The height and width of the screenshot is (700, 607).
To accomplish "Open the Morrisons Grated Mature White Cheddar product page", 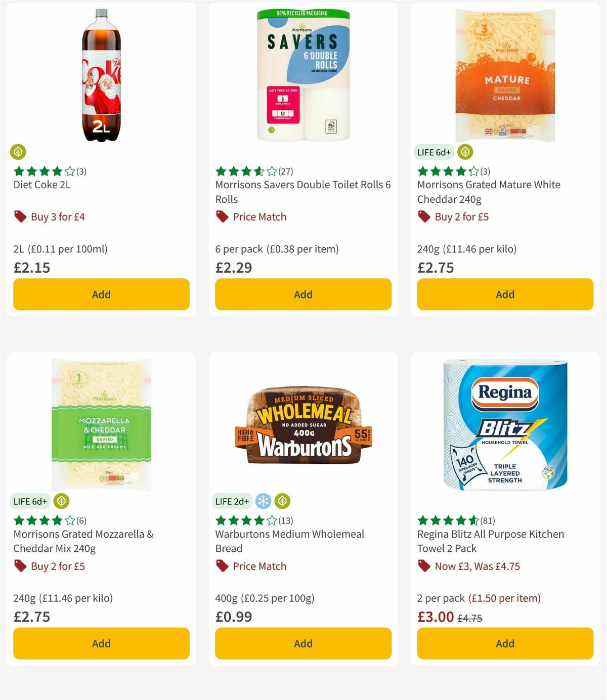I will click(x=489, y=192).
